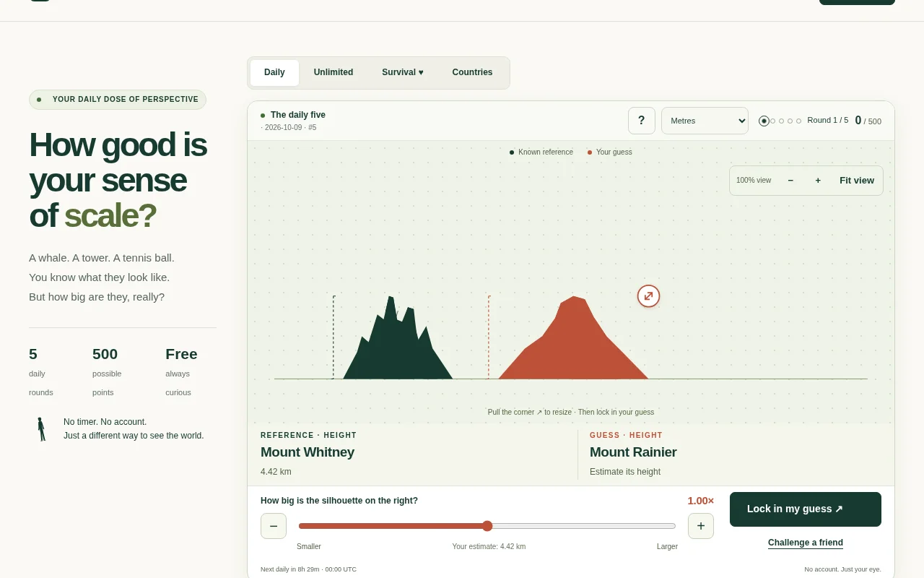
Task: Open the Metres units dropdown
Action: click(x=705, y=121)
